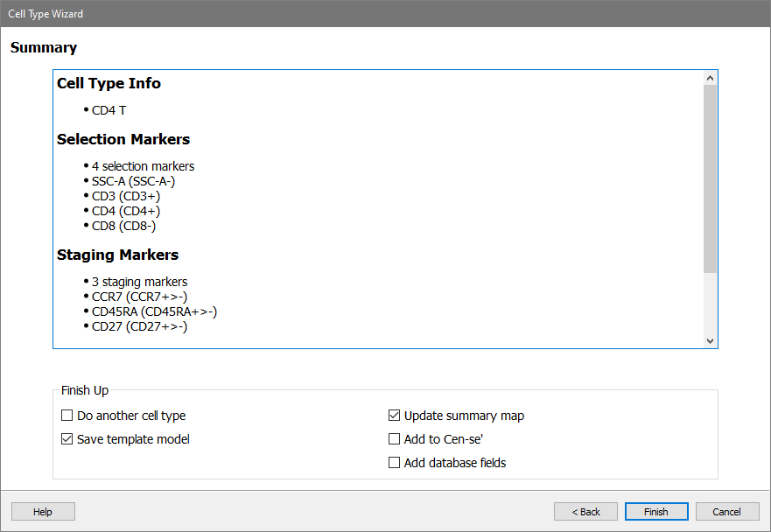The height and width of the screenshot is (532, 771).
Task: Click the summary scrollbar up arrow
Action: click(x=710, y=78)
